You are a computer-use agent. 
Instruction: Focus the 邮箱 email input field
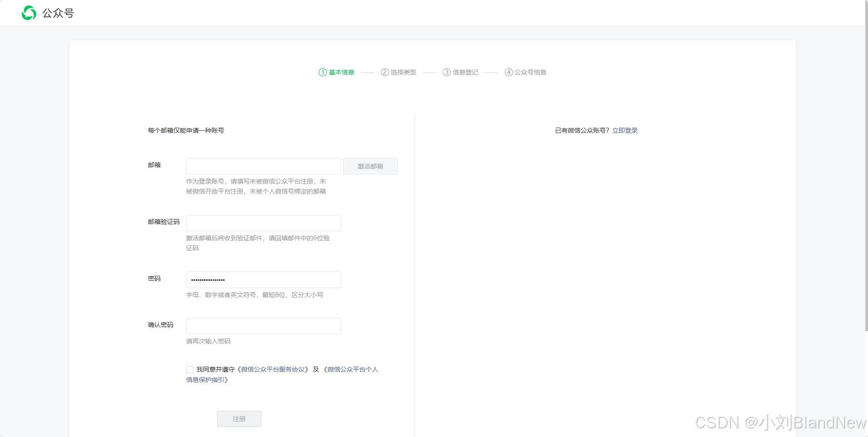tap(264, 166)
